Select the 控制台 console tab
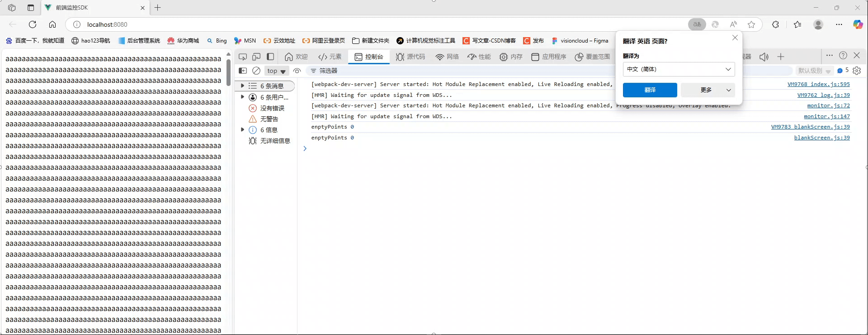The height and width of the screenshot is (335, 868). pyautogui.click(x=369, y=57)
